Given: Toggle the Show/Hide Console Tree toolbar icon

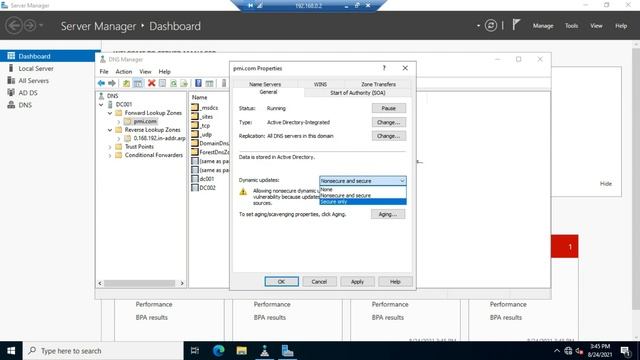Looking at the screenshot, I should tap(138, 83).
